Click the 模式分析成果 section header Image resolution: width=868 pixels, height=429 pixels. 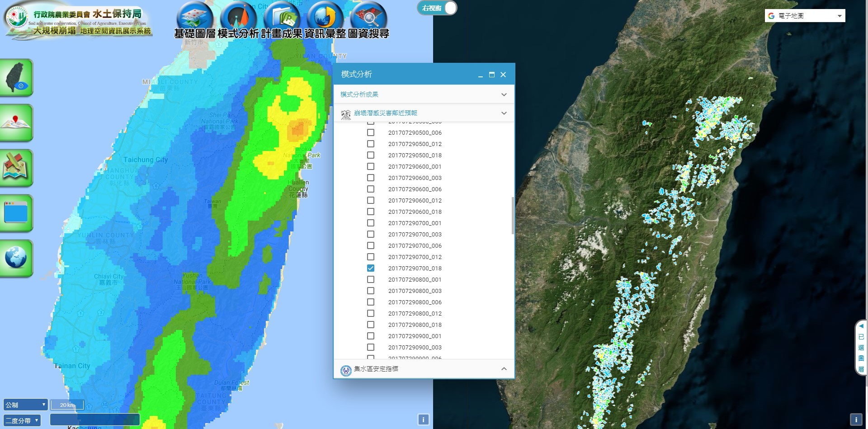(x=424, y=94)
